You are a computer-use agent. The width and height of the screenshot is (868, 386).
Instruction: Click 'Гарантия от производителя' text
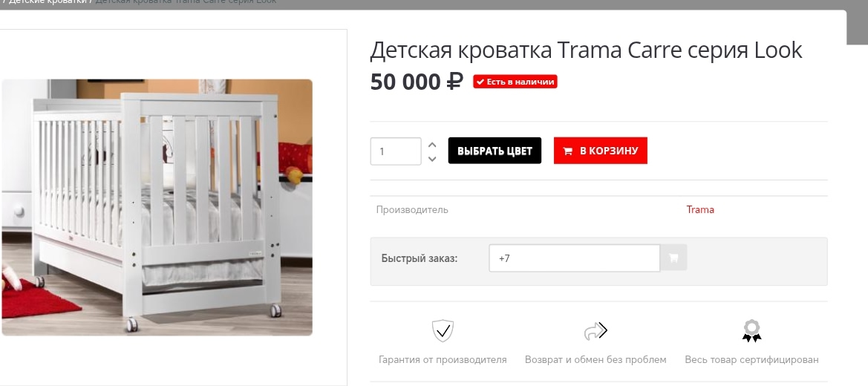pos(443,359)
